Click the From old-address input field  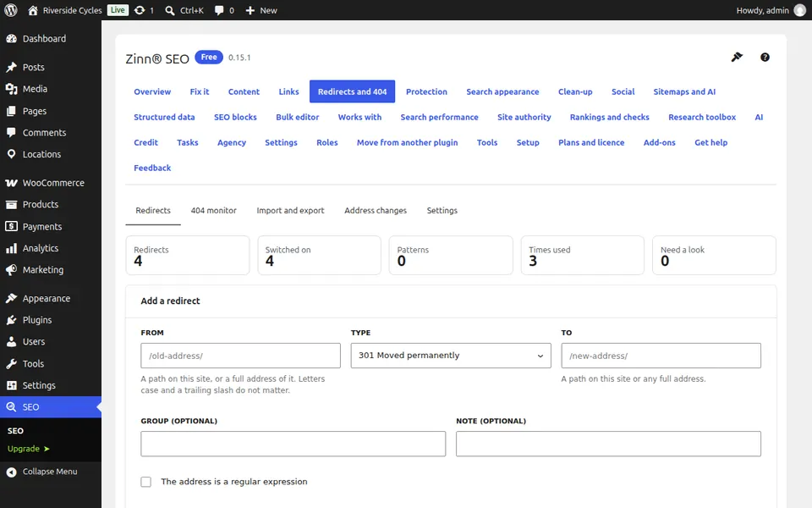point(241,356)
